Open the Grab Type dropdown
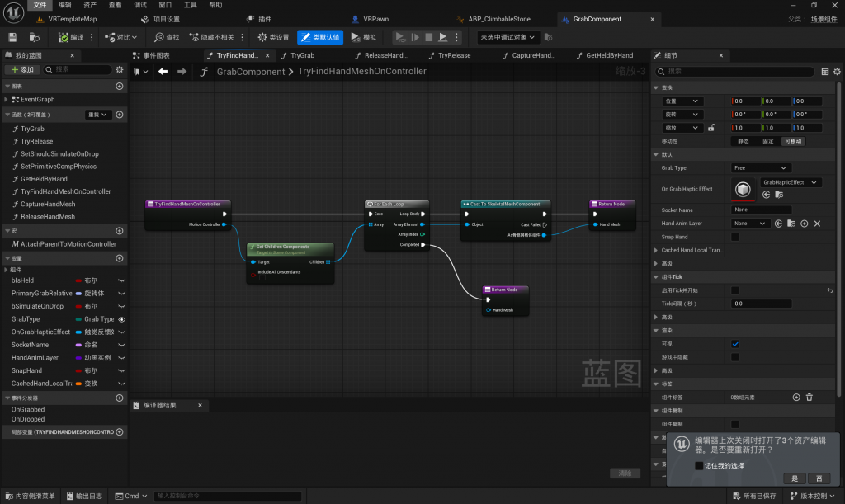845x504 pixels. 761,167
